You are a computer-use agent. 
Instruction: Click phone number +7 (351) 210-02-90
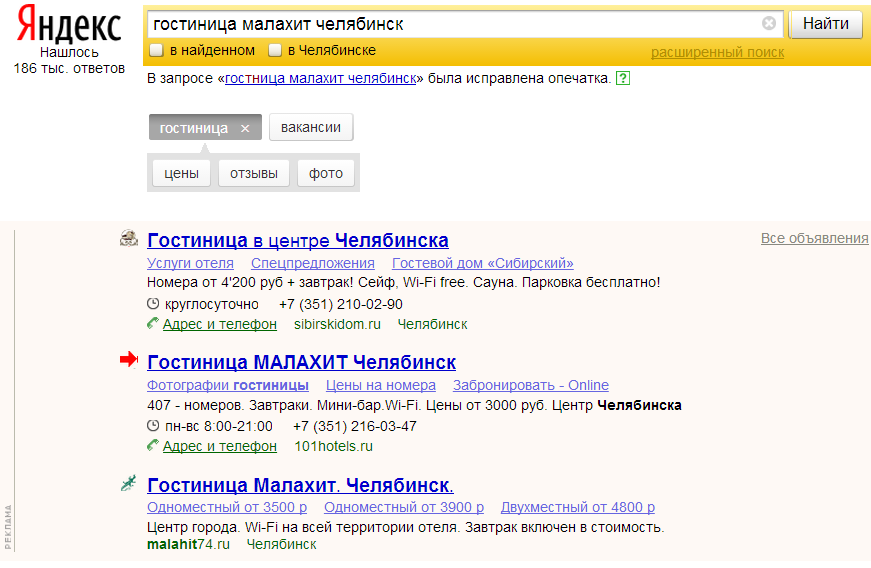pyautogui.click(x=341, y=305)
